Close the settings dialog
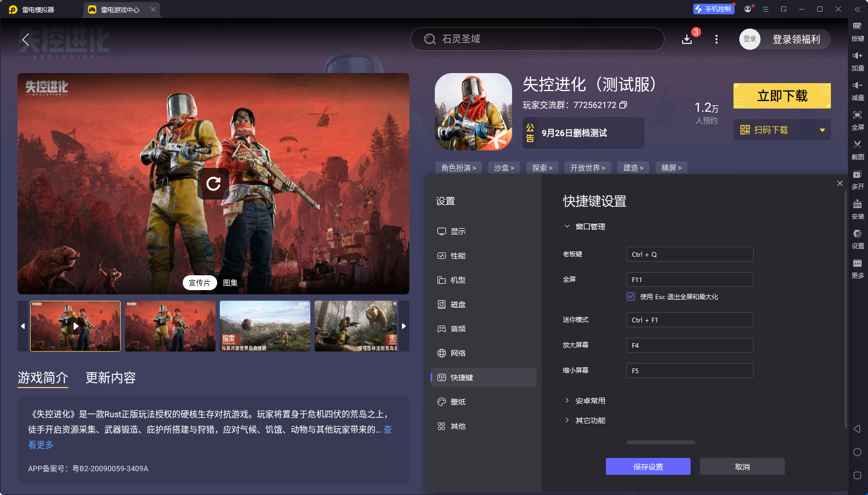The image size is (868, 495). (x=840, y=183)
